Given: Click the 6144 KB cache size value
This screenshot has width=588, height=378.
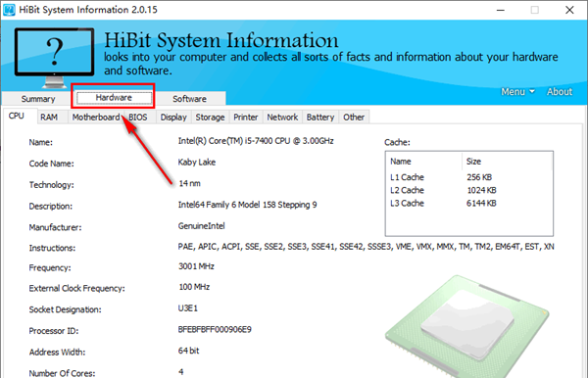Looking at the screenshot, I should point(481,204).
